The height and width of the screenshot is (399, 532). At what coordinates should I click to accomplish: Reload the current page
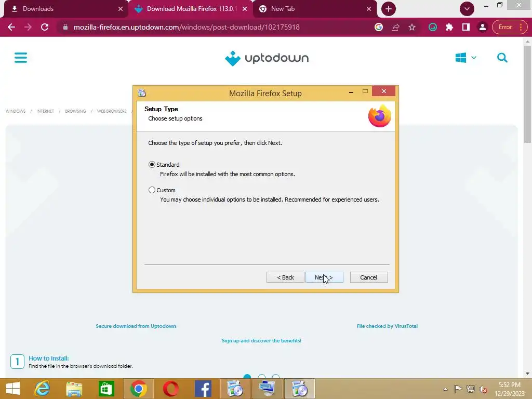pyautogui.click(x=45, y=27)
